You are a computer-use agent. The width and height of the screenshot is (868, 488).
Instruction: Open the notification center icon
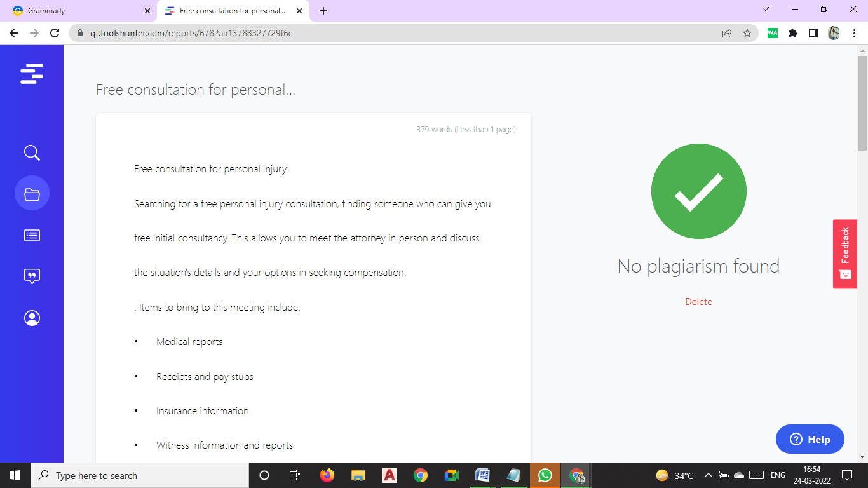[x=846, y=475]
